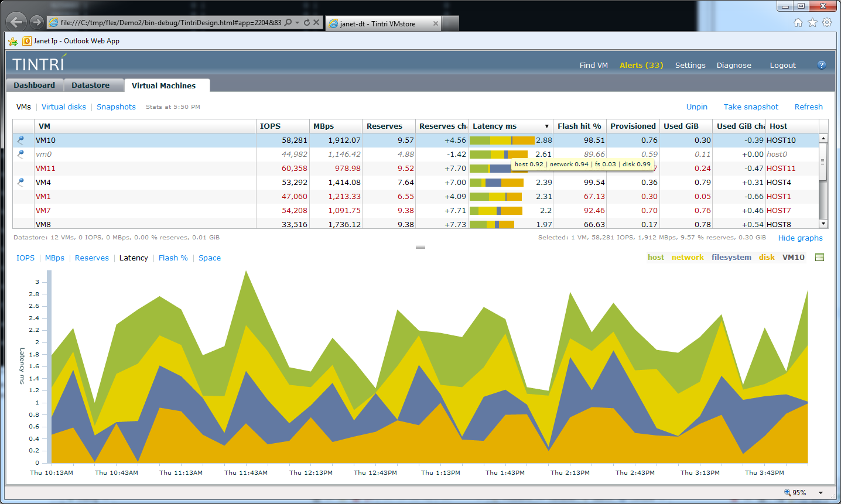Click Hide graphs link
Viewport: 841px width, 504px height.
[x=800, y=238]
